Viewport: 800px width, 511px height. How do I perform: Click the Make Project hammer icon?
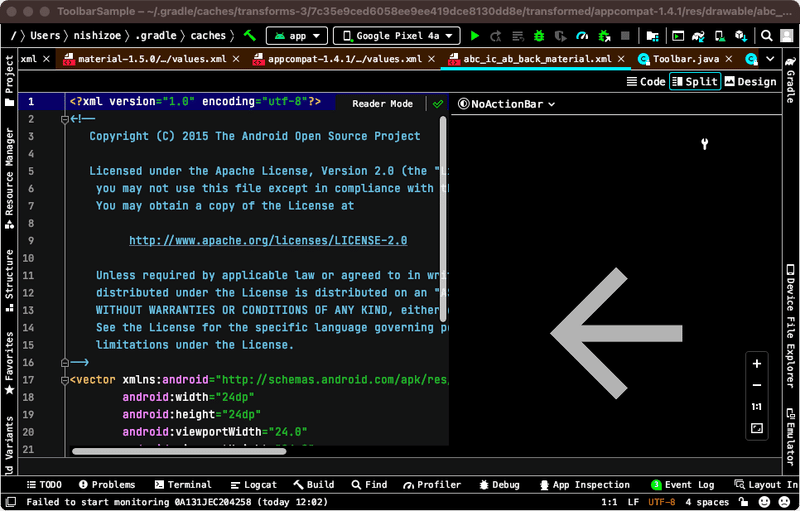point(249,36)
